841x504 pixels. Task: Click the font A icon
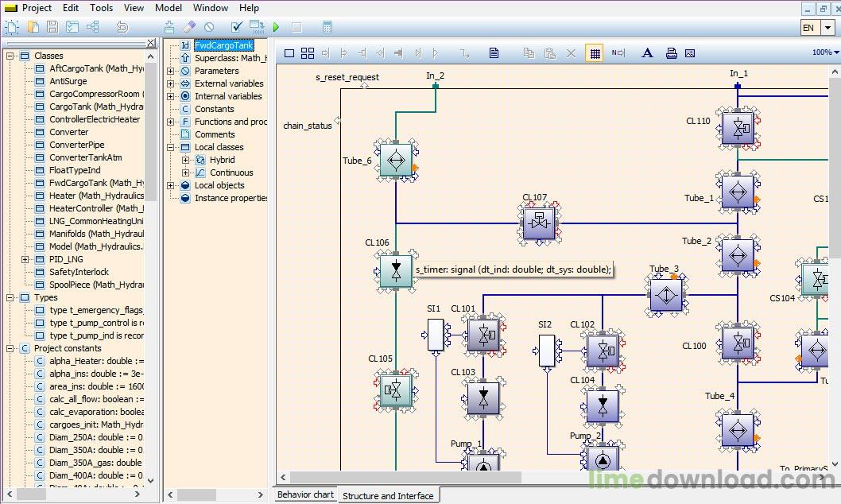click(x=647, y=53)
